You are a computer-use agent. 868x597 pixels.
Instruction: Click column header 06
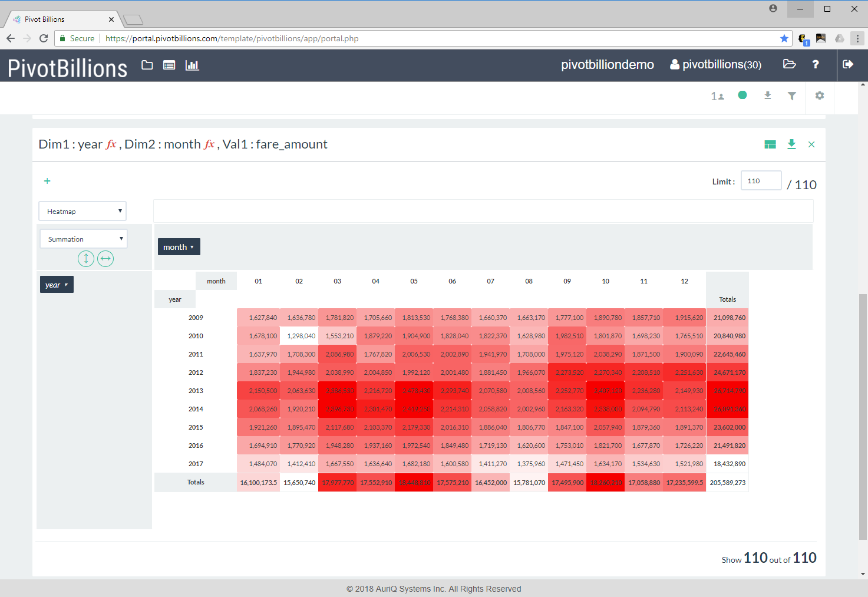tap(452, 281)
